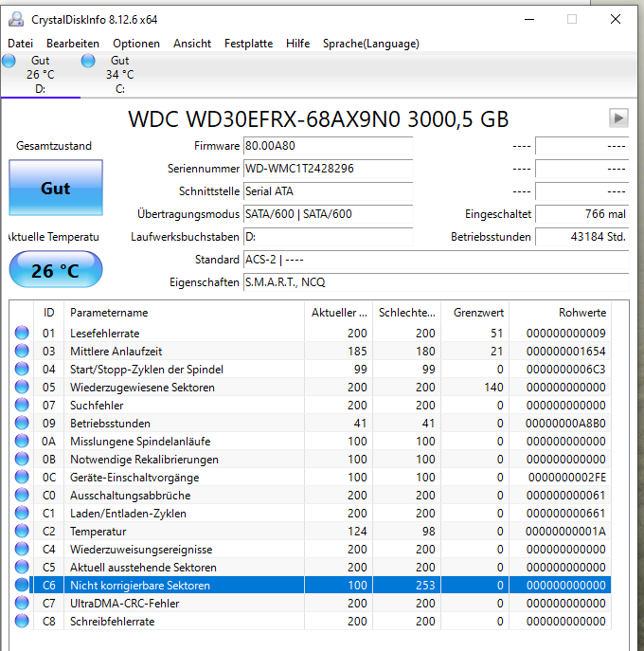Click status orb for Misslungene Spindelanläufe row
The image size is (644, 651).
22,441
